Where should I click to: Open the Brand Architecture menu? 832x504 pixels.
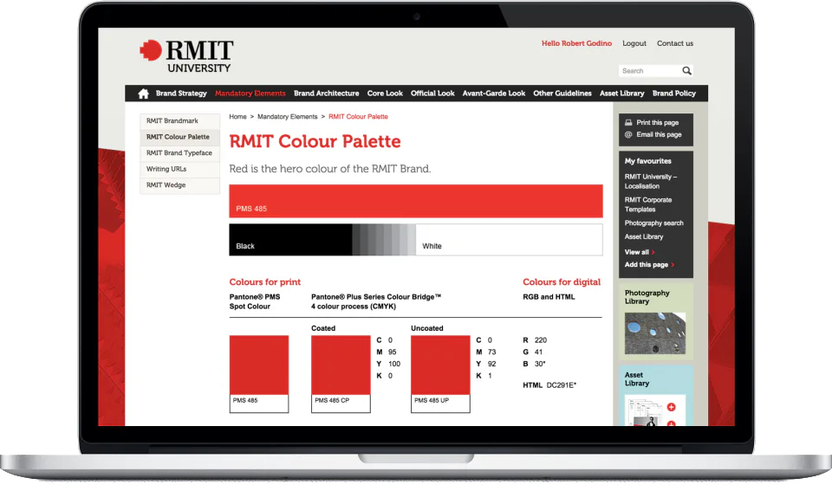click(327, 94)
